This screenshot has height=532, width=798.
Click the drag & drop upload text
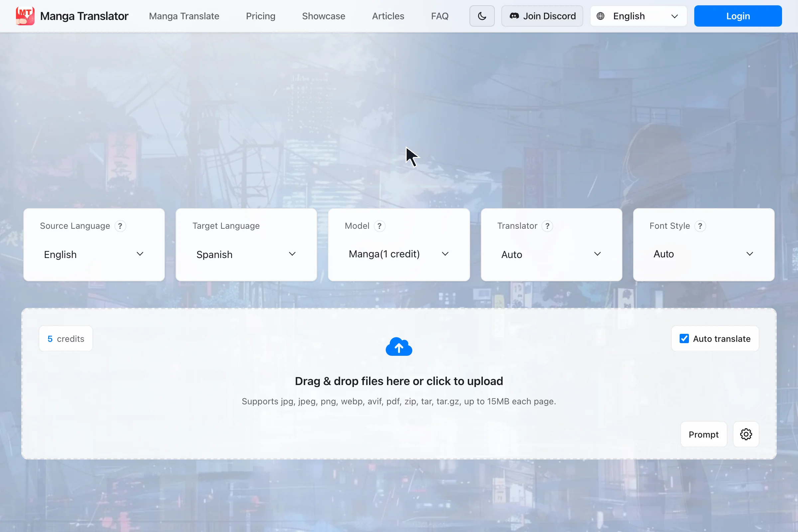(x=399, y=381)
